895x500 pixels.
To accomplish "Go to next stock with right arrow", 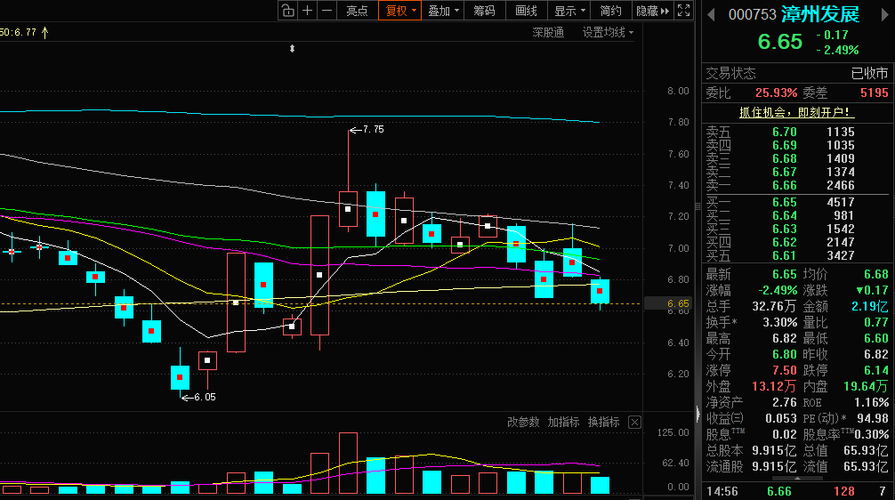I will (885, 15).
